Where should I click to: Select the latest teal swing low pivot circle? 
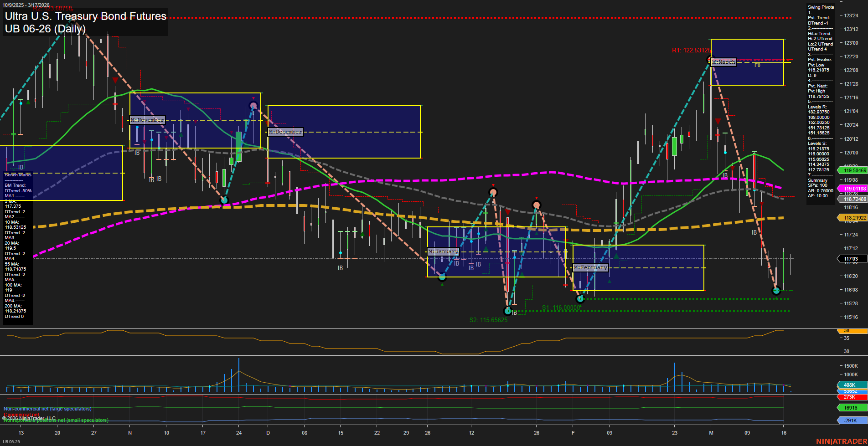(776, 291)
